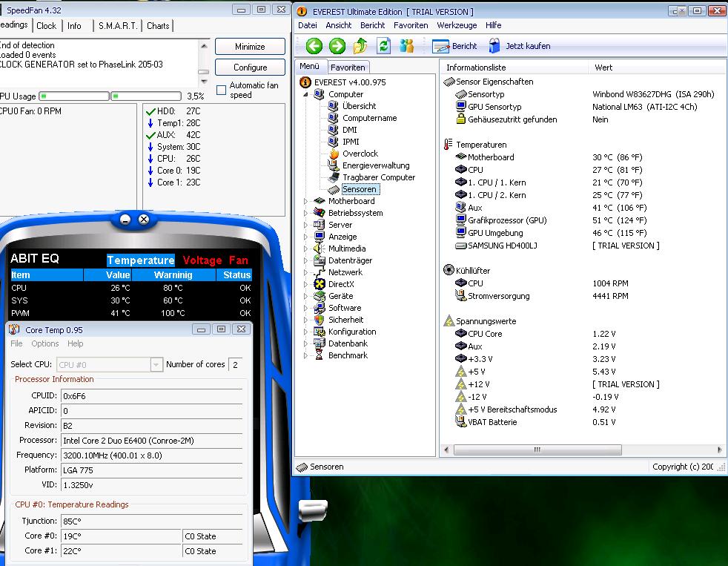The height and width of the screenshot is (566, 728).
Task: Switch to the Favoriten tab in EVEREST
Action: pos(348,68)
